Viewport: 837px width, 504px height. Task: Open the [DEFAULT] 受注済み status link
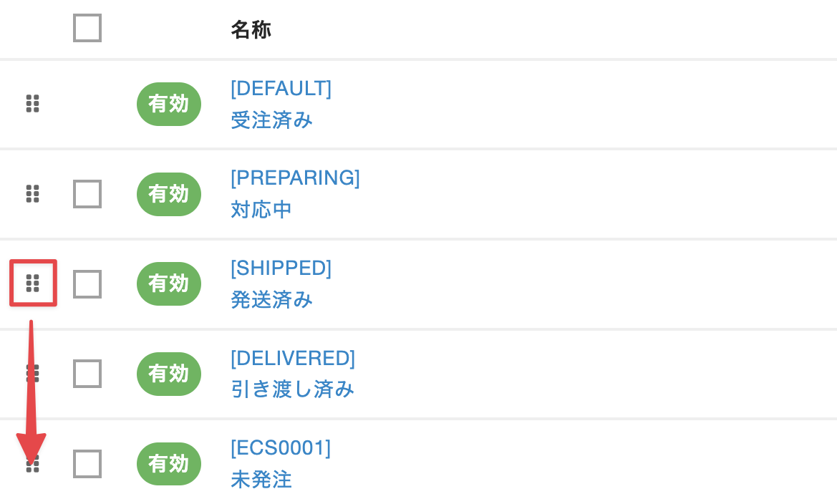pos(281,104)
